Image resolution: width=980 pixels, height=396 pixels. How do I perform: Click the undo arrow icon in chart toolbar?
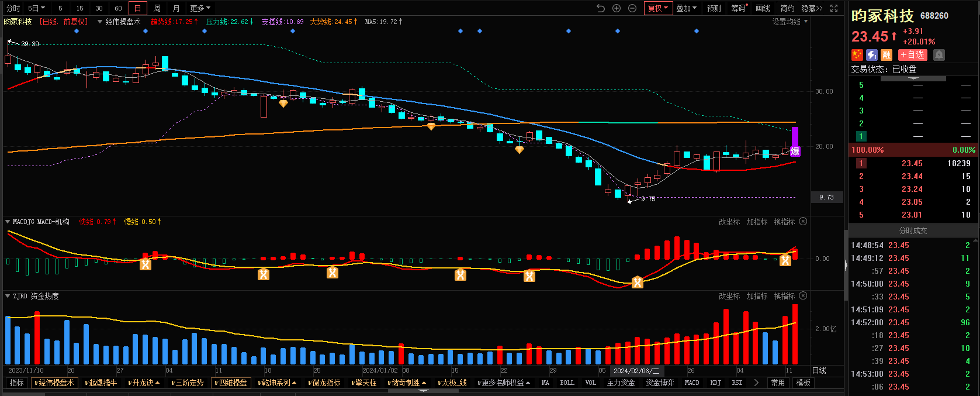[601, 8]
